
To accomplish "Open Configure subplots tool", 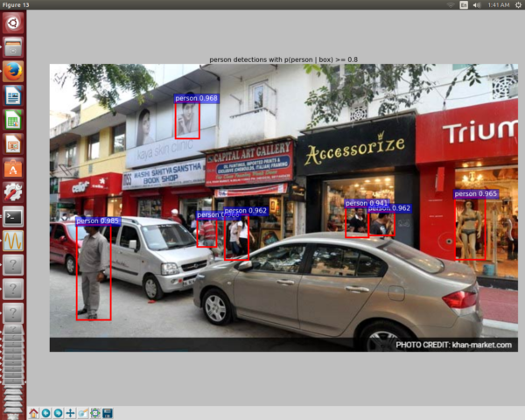I will [x=94, y=412].
